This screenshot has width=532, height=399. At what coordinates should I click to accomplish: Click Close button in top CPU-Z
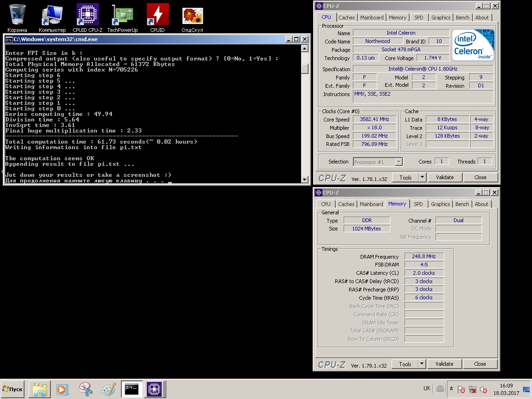[x=480, y=177]
